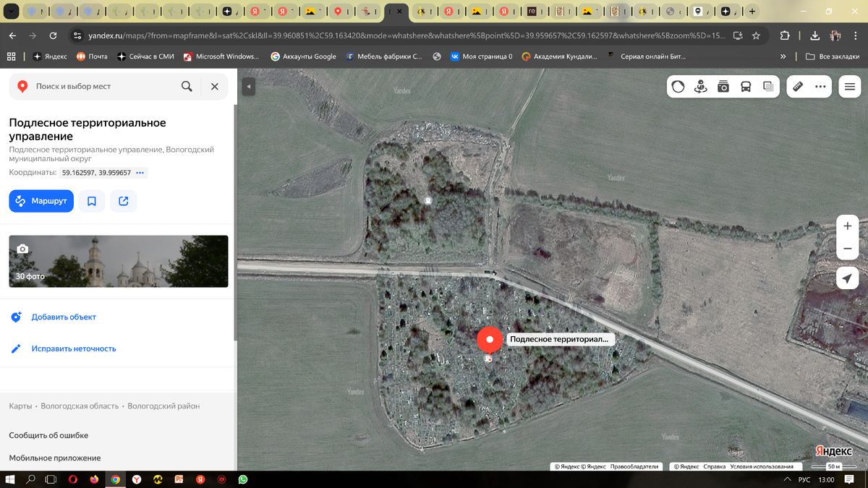Click the red map pin marker

coord(490,341)
